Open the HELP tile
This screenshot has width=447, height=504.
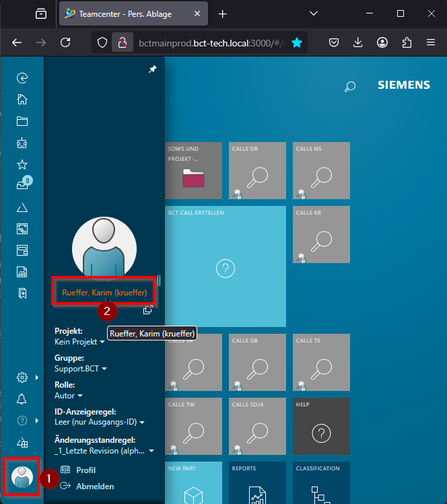point(321,426)
